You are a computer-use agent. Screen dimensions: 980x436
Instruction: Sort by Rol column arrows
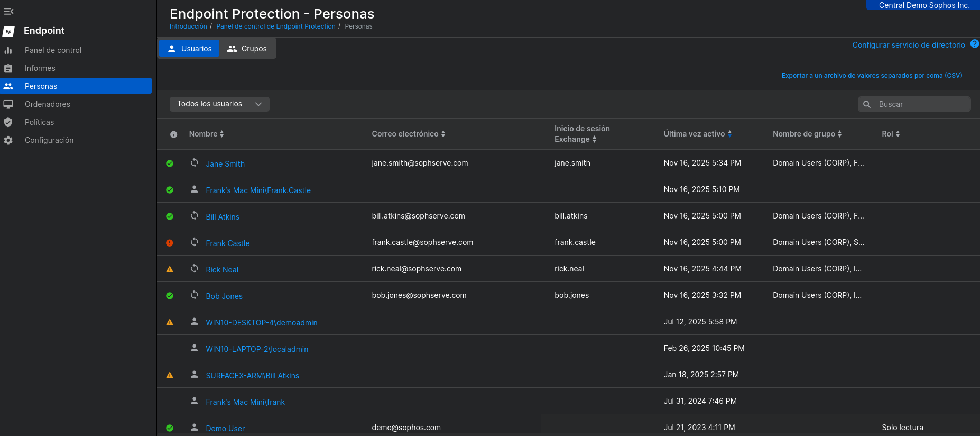click(897, 134)
